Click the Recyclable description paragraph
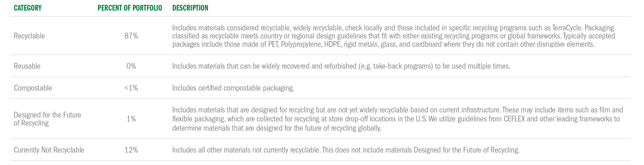 click(x=394, y=36)
